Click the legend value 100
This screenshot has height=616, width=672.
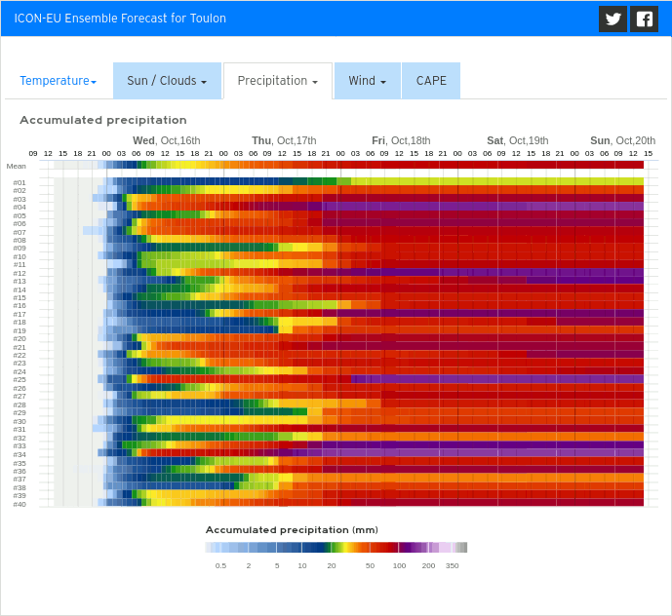pos(400,566)
